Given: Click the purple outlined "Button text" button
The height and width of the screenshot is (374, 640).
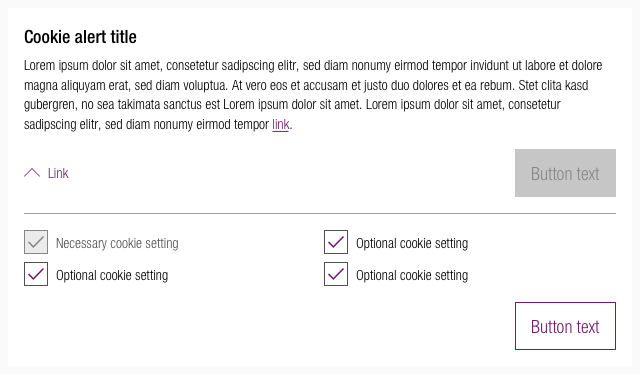Looking at the screenshot, I should pos(565,326).
